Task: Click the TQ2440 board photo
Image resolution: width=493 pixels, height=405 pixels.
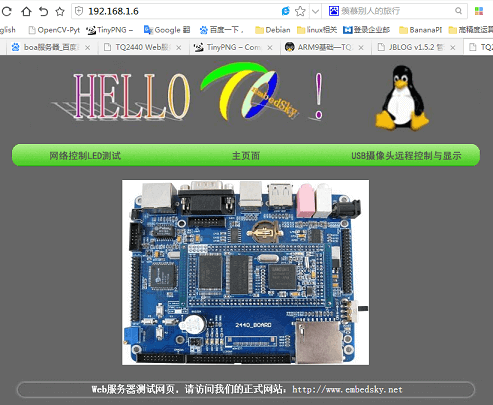Action: tap(245, 272)
